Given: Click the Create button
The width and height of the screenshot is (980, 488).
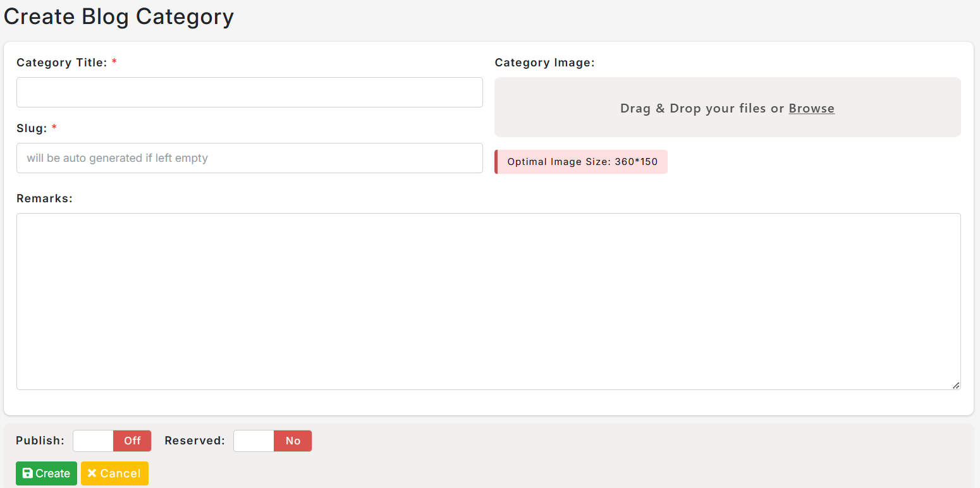Looking at the screenshot, I should click(46, 473).
